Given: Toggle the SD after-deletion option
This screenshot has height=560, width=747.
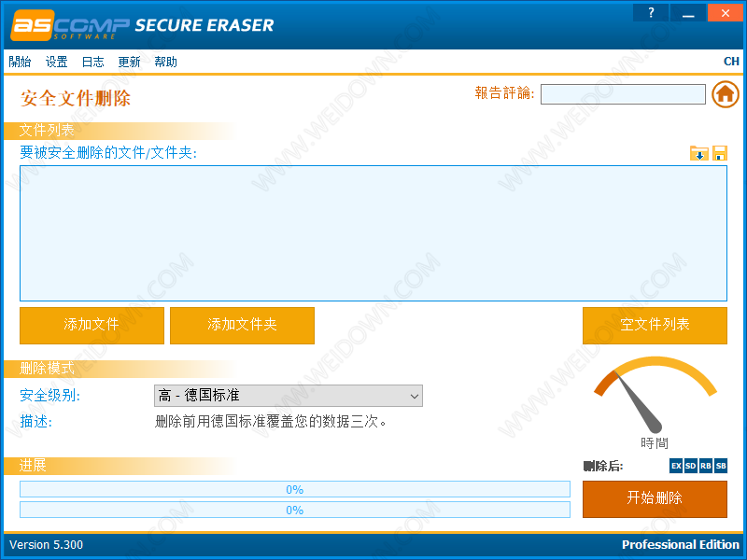Looking at the screenshot, I should 691,466.
